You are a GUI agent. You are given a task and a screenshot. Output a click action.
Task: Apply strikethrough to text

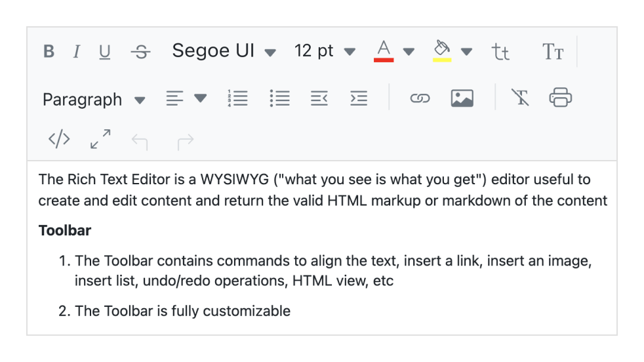(x=140, y=52)
